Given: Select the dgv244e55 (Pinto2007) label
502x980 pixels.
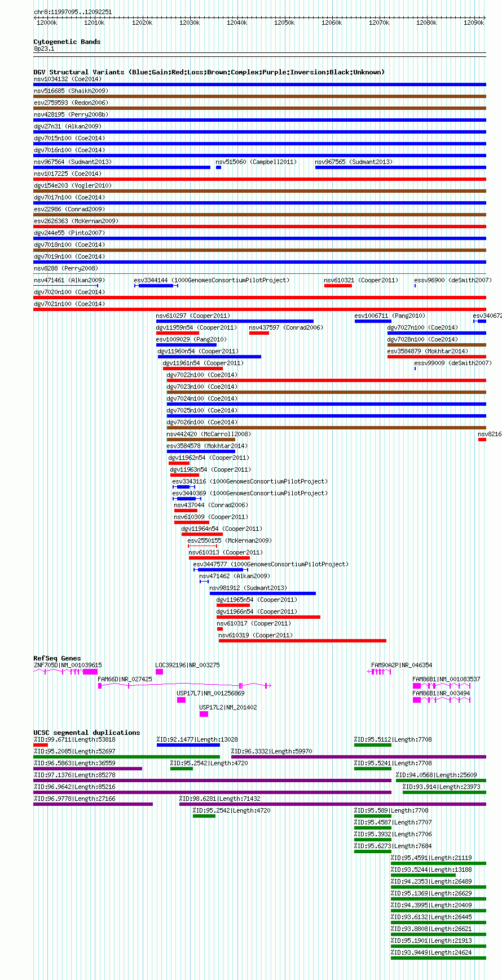Looking at the screenshot, I should [69, 233].
